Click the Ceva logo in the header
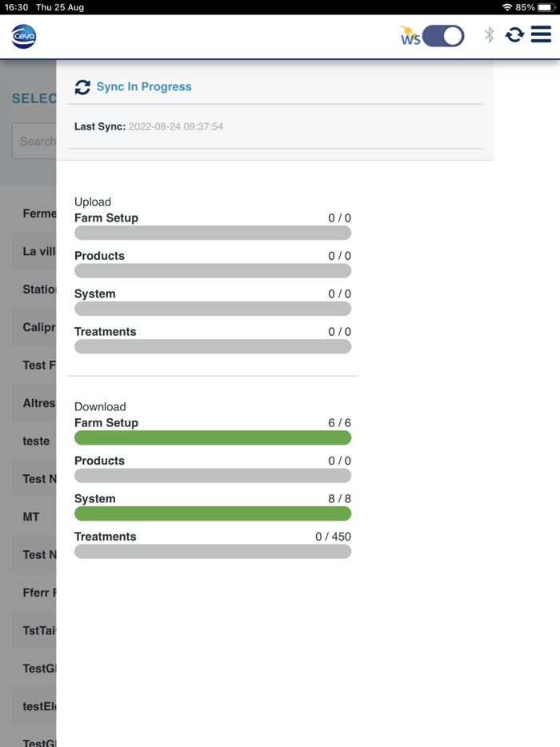This screenshot has width=560, height=747. point(22,36)
